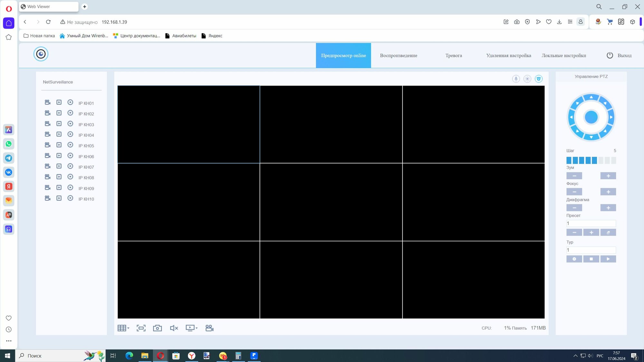The image size is (644, 362).
Task: Click the Пресет number input field
Action: (x=591, y=223)
